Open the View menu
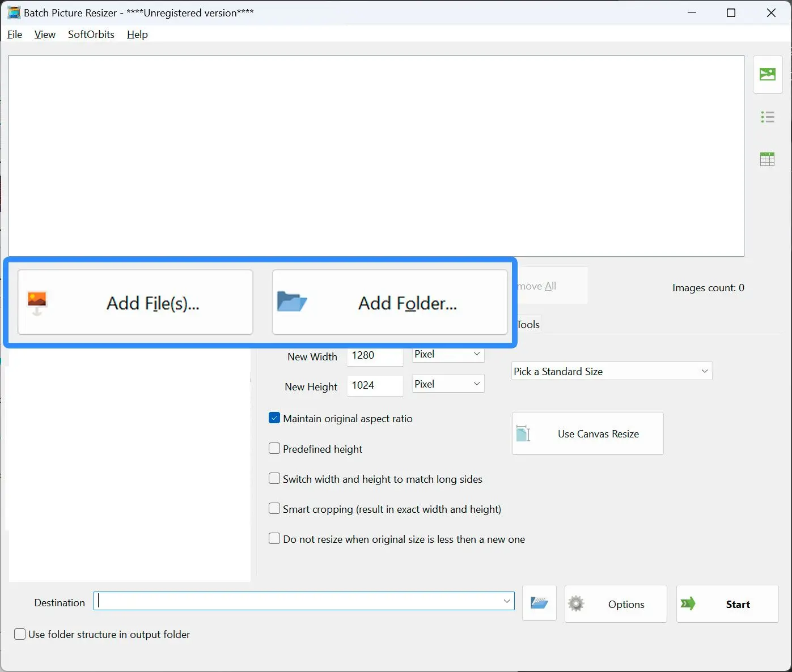Image resolution: width=792 pixels, height=672 pixels. pyautogui.click(x=45, y=35)
